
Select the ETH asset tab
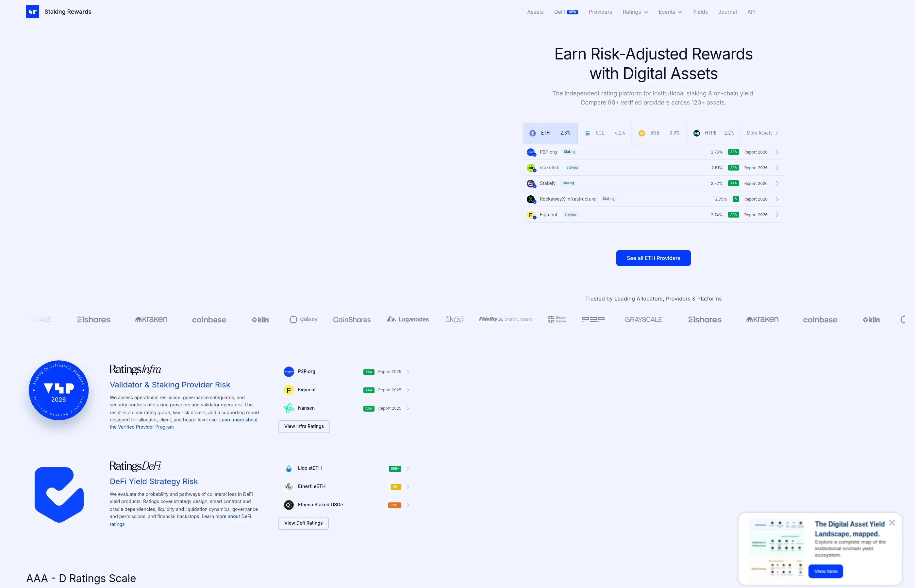pos(550,133)
